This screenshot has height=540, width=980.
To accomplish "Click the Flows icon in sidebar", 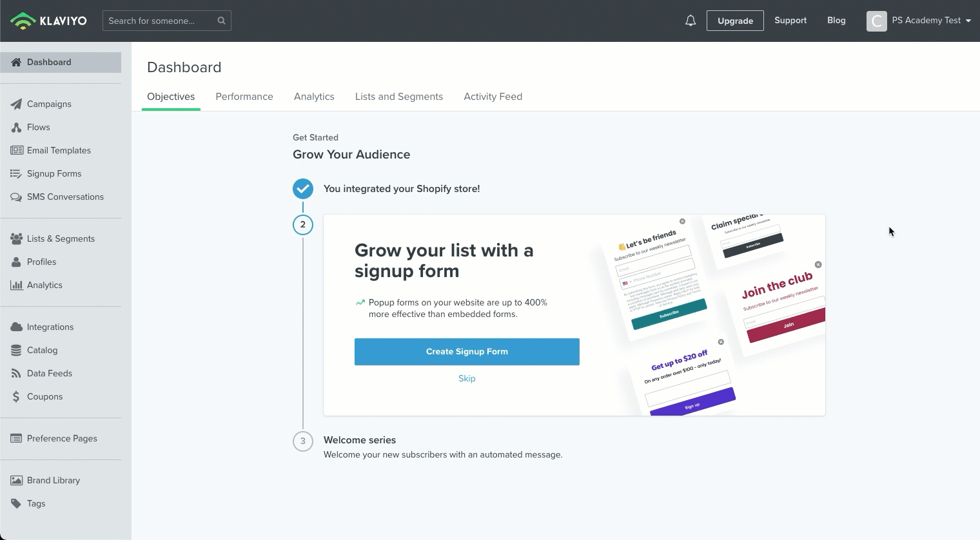I will tap(16, 128).
